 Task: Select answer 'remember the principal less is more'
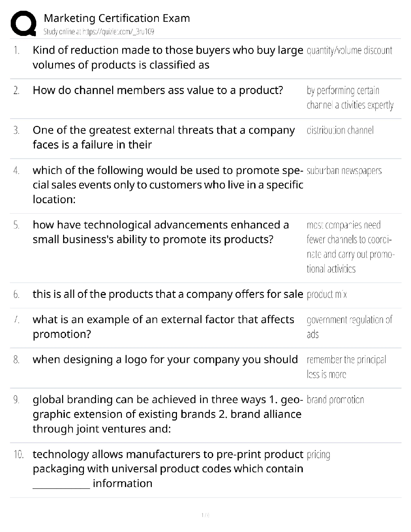(346, 367)
